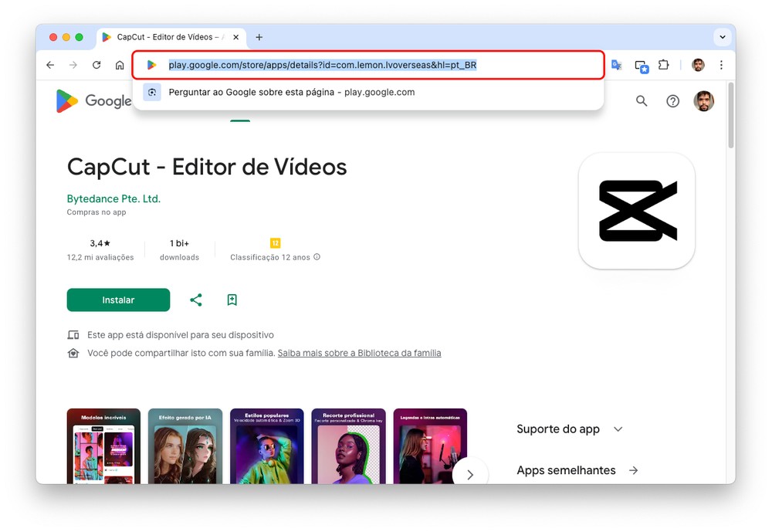Close the CapCut browser tab
This screenshot has height=532, width=772.
235,37
